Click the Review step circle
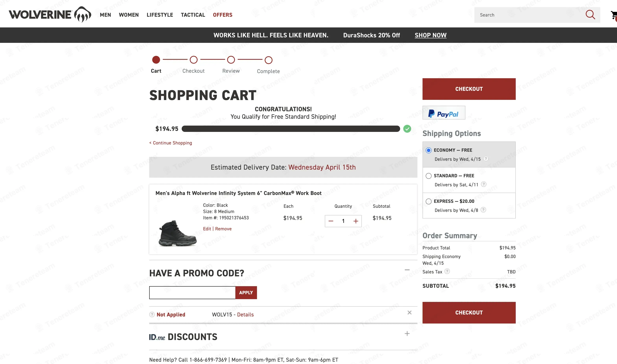The height and width of the screenshot is (364, 617). click(231, 60)
